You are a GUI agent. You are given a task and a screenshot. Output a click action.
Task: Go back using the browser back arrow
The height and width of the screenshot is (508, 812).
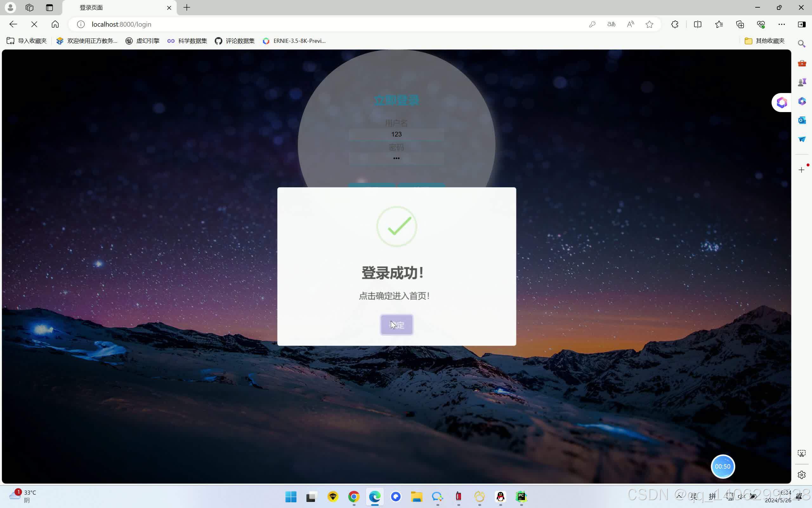pyautogui.click(x=13, y=24)
